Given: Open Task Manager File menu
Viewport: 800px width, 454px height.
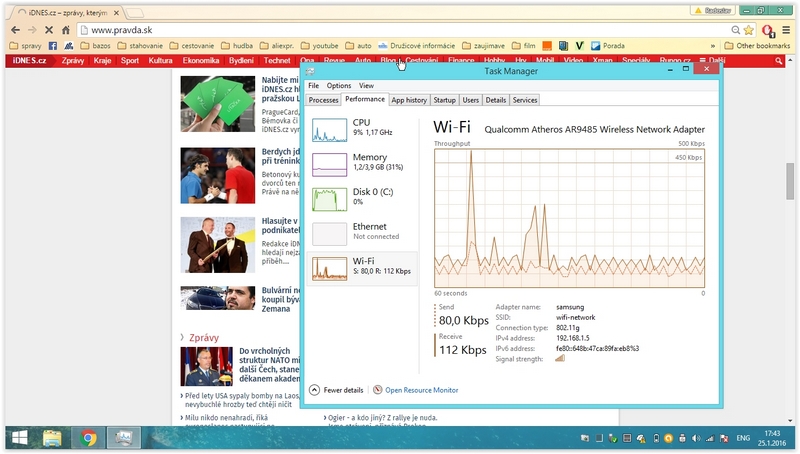Looking at the screenshot, I should tap(313, 86).
